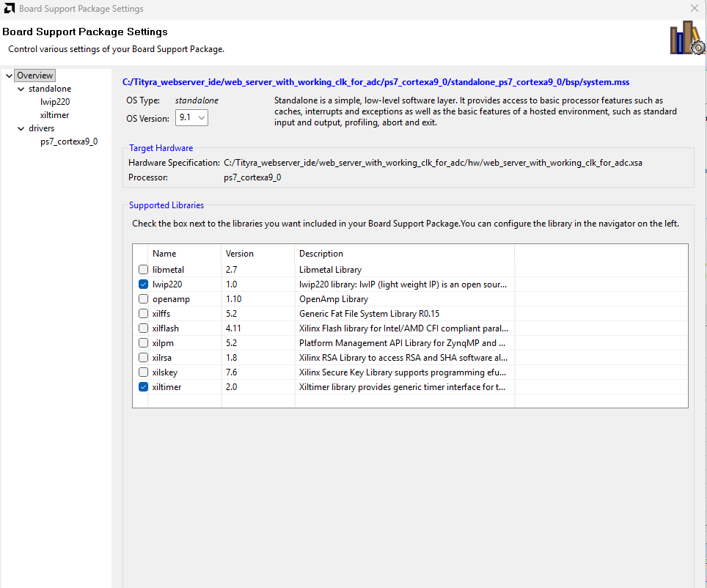707x588 pixels.
Task: Collapse the drivers tree node
Action: pyautogui.click(x=21, y=128)
